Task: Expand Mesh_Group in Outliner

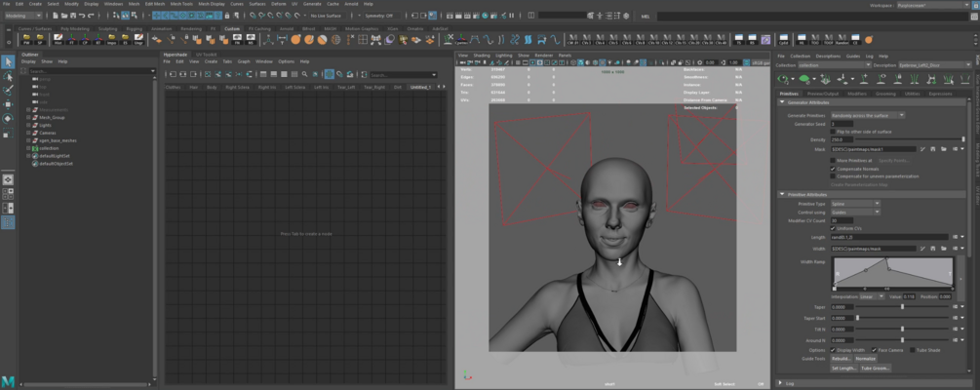Action: pos(28,118)
